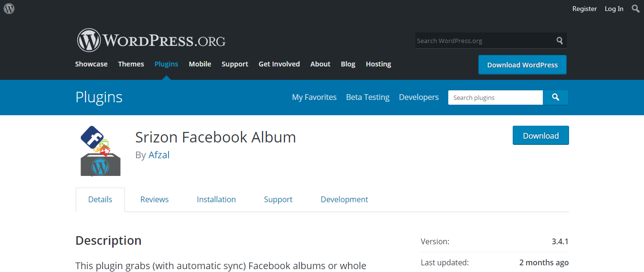
Task: Open Blog in main navigation
Action: pos(348,64)
